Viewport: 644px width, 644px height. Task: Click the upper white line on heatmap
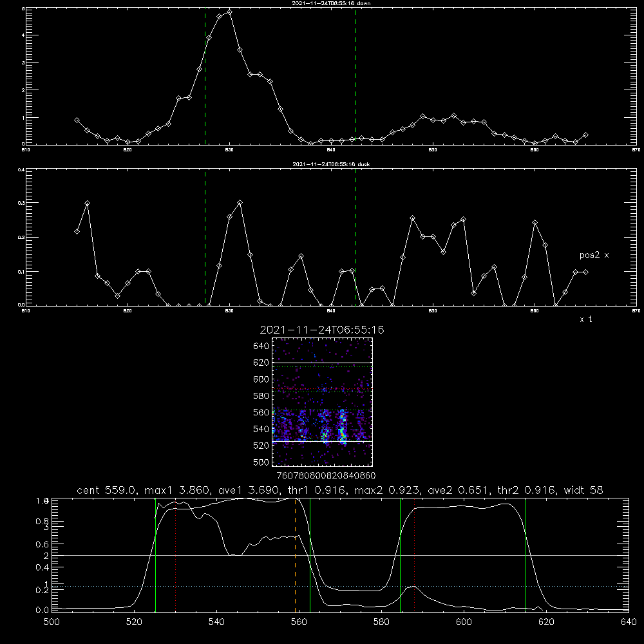click(x=322, y=363)
